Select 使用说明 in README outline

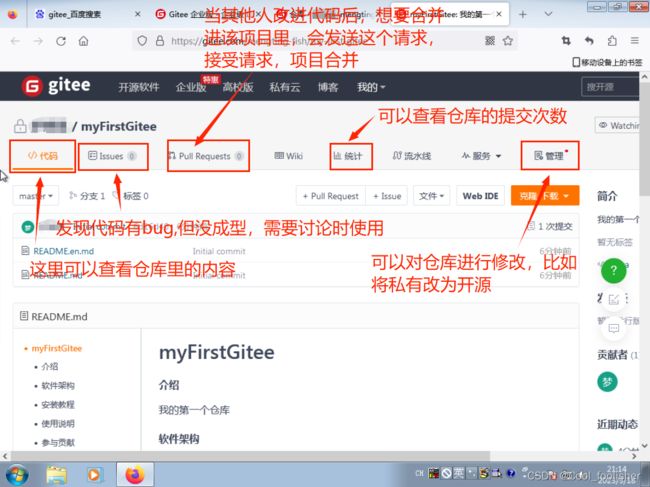tap(58, 424)
